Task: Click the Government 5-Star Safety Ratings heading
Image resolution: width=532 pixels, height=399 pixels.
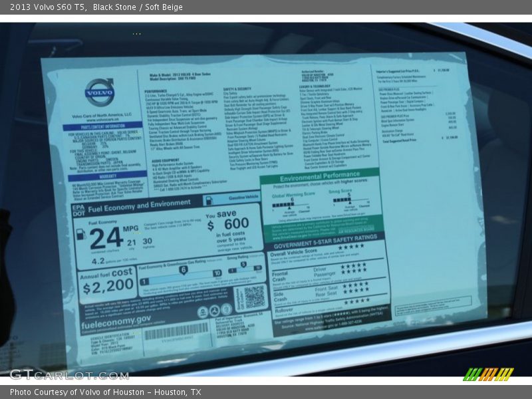Action: pos(325,241)
